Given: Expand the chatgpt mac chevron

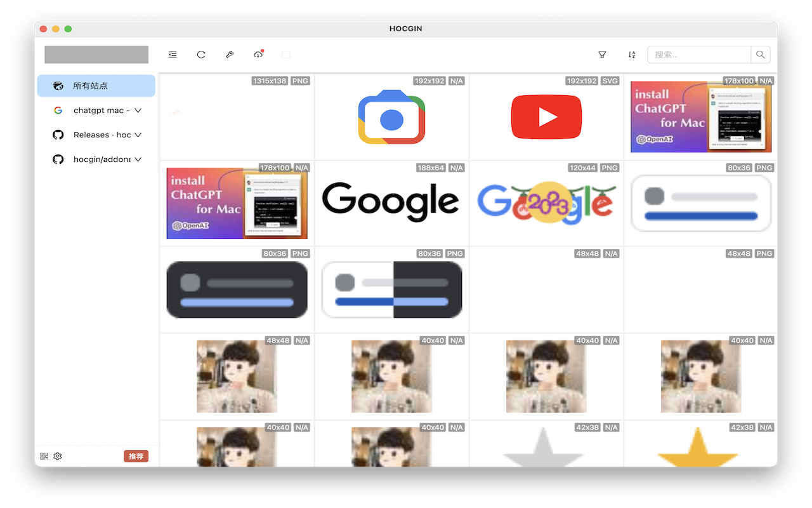Looking at the screenshot, I should pos(138,110).
